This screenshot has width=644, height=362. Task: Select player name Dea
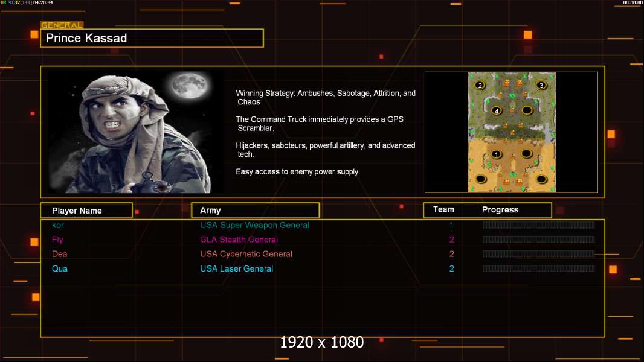(60, 254)
